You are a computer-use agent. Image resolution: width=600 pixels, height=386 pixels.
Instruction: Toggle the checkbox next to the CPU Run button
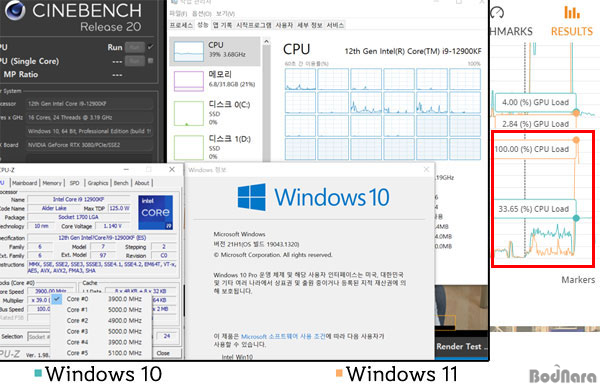(150, 47)
